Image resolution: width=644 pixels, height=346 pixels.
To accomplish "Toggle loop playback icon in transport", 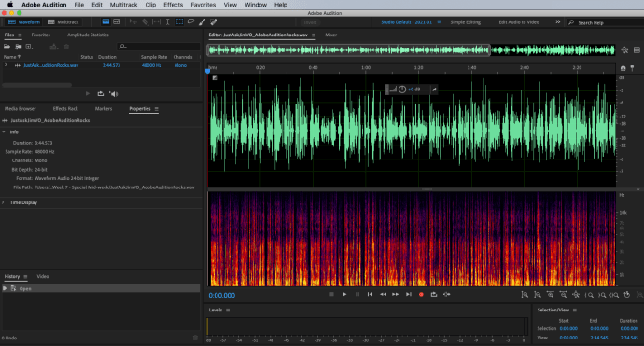I will pos(434,295).
